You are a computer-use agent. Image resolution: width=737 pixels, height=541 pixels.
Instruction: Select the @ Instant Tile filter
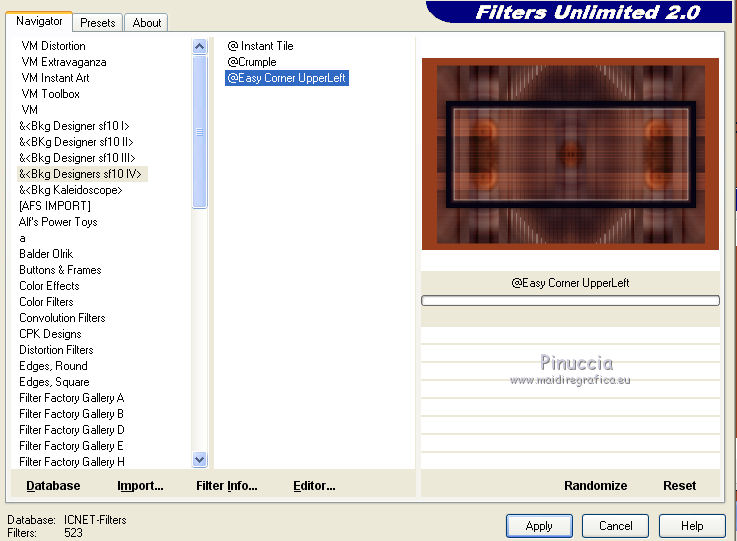[260, 46]
